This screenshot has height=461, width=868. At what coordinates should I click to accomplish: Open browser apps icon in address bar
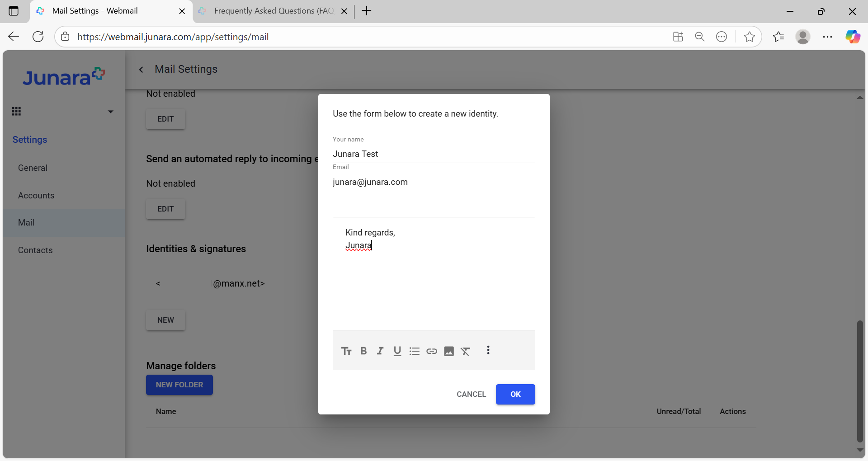(x=678, y=37)
